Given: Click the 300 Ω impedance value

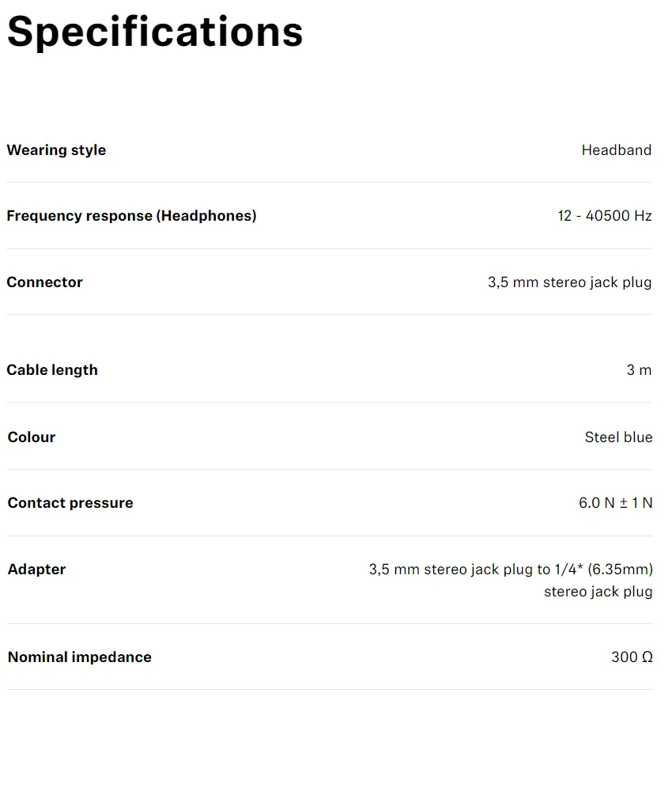Looking at the screenshot, I should (x=632, y=657).
